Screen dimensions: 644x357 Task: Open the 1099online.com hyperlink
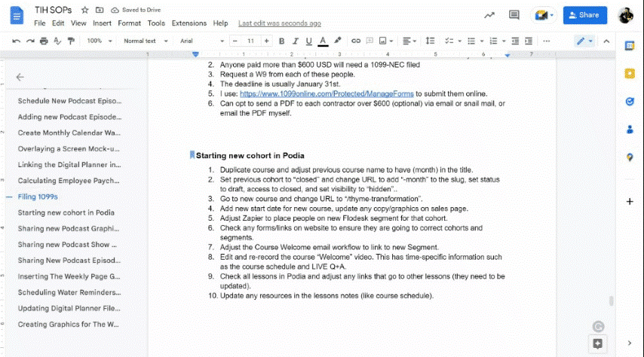[x=327, y=94]
